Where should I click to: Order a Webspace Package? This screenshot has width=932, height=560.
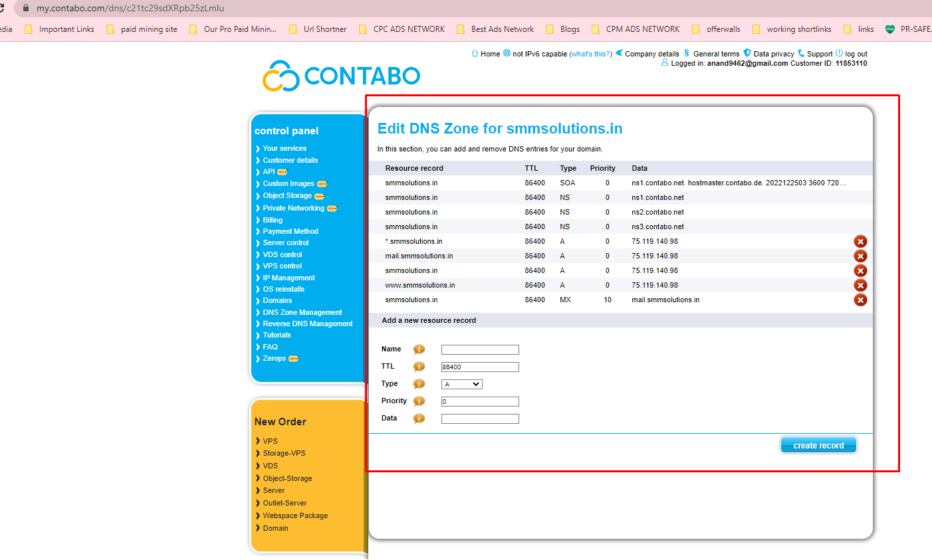point(295,515)
